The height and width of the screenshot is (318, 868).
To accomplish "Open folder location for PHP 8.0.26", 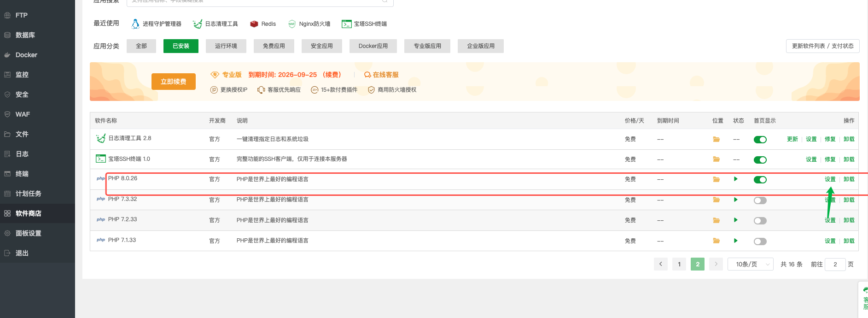I will click(x=717, y=179).
